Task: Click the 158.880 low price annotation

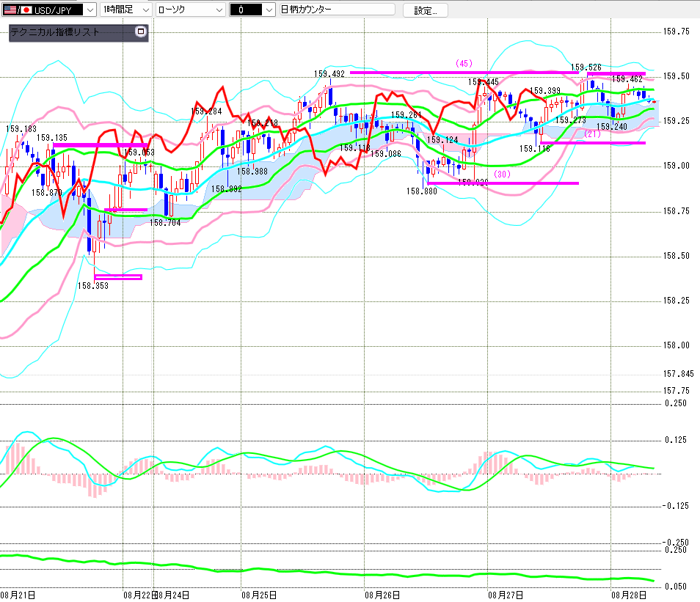Action: pos(421,191)
